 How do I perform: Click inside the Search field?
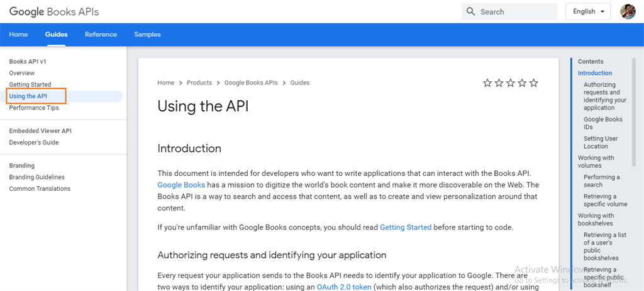tap(509, 11)
